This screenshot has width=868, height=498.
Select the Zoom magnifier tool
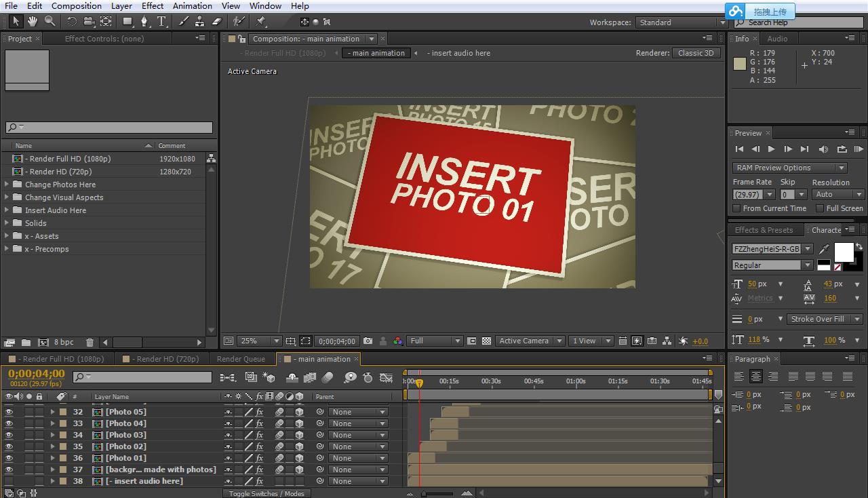click(x=50, y=22)
